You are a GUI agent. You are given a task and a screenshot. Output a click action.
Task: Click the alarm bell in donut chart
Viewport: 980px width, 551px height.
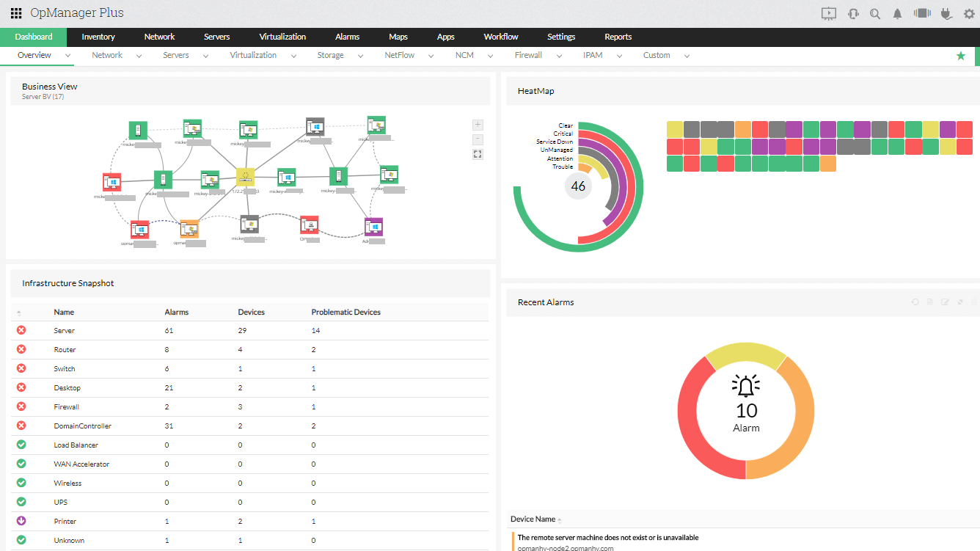click(x=746, y=386)
